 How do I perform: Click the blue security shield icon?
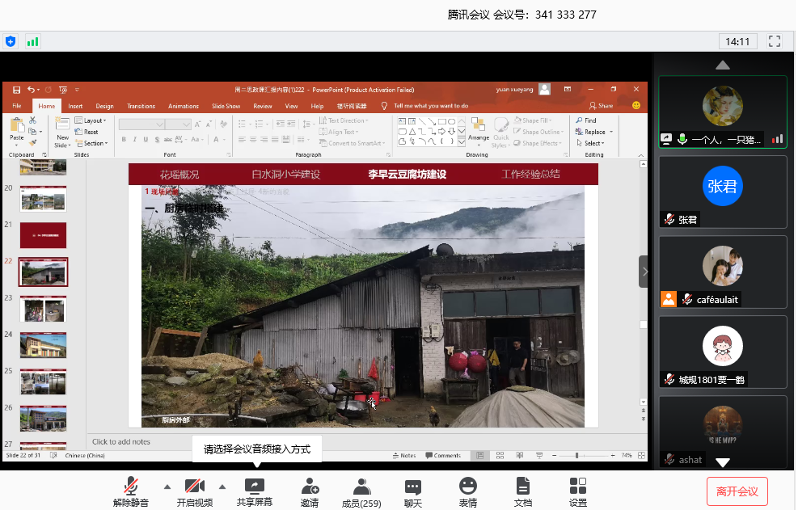pos(11,41)
